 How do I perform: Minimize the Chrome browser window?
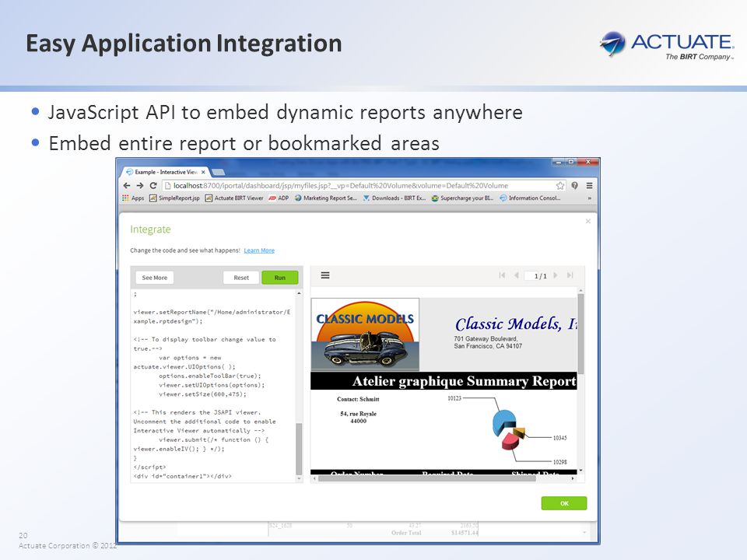pyautogui.click(x=558, y=163)
